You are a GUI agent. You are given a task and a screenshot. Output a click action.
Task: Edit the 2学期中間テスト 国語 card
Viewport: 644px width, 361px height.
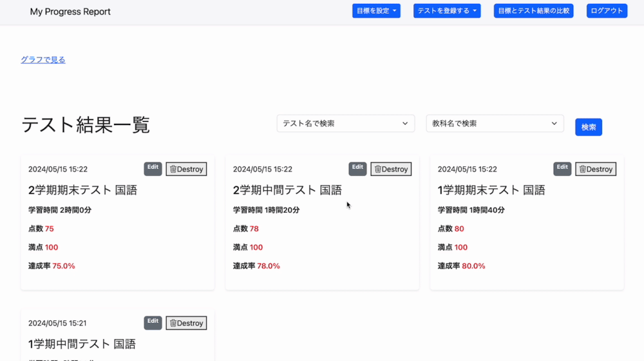(357, 169)
